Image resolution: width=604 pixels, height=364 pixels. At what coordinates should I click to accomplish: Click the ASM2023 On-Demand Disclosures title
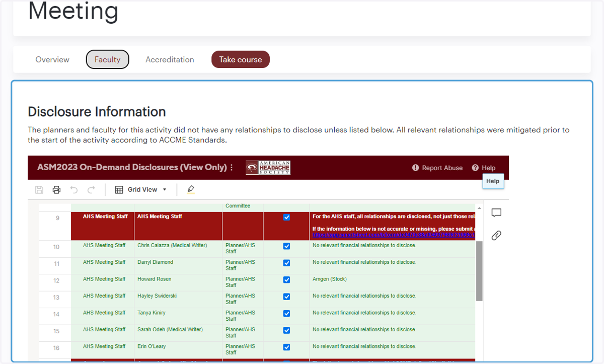point(132,167)
